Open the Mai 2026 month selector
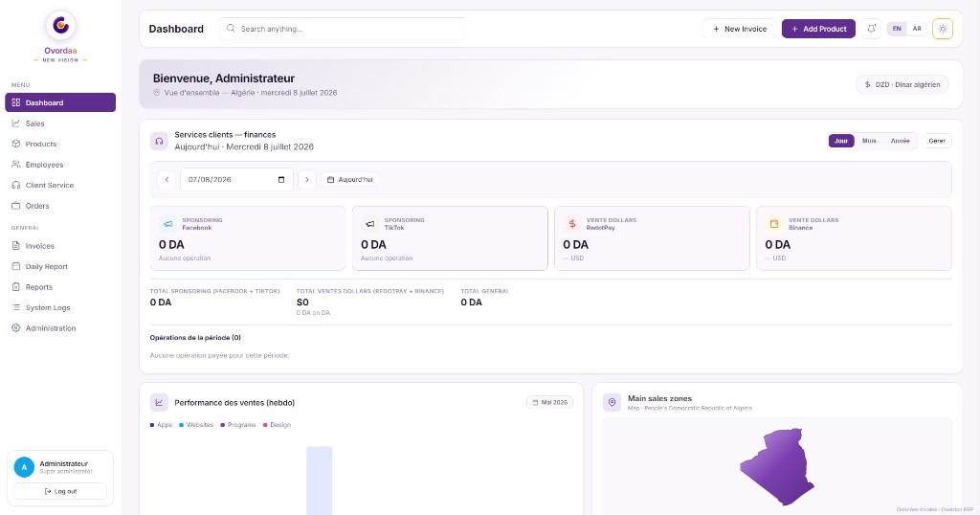This screenshot has width=980, height=515. (x=550, y=402)
